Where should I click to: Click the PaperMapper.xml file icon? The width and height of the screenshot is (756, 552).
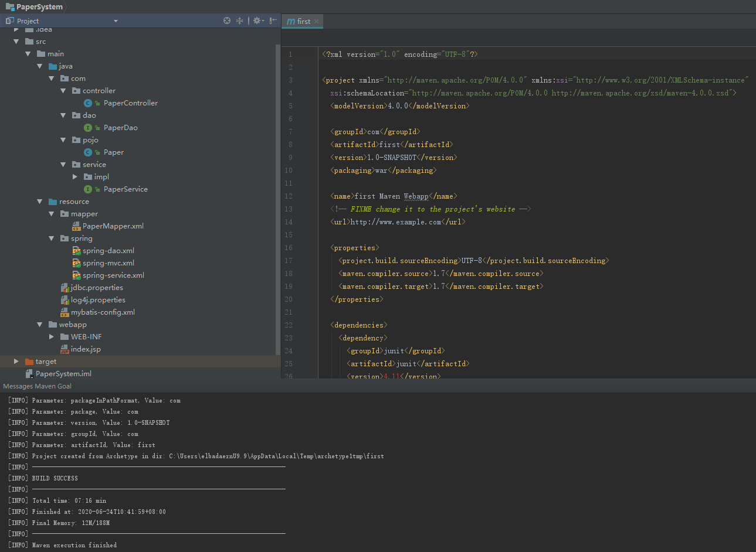[76, 226]
